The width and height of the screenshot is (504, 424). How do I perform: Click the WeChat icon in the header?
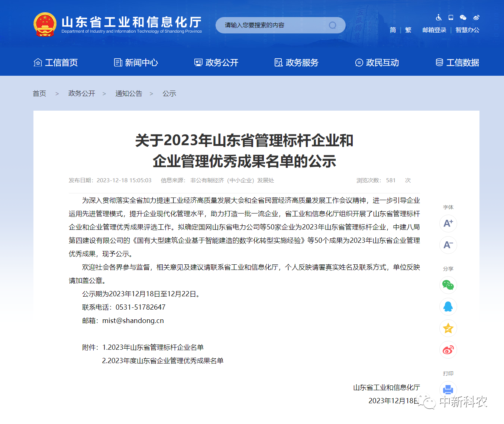coord(463,17)
